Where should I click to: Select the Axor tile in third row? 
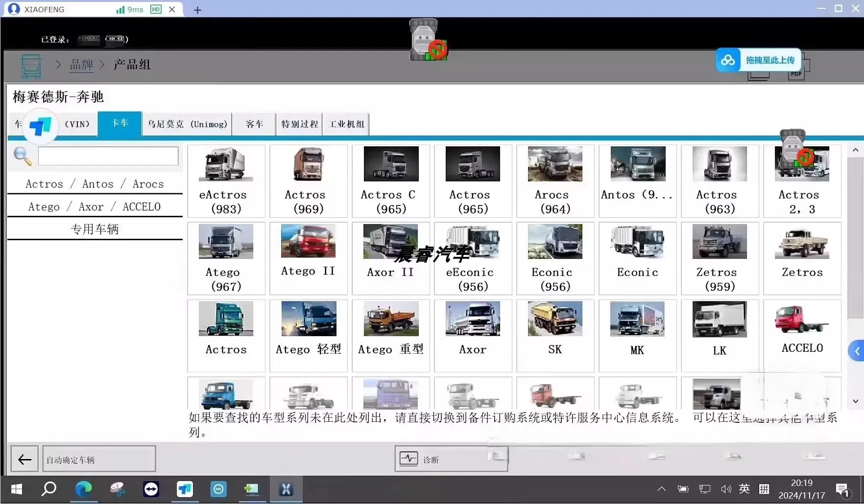point(473,336)
